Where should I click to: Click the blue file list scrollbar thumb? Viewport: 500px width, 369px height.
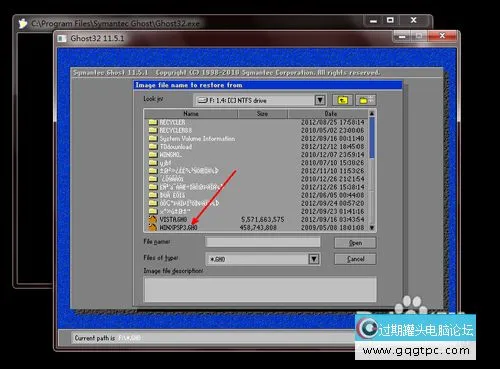[x=372, y=137]
